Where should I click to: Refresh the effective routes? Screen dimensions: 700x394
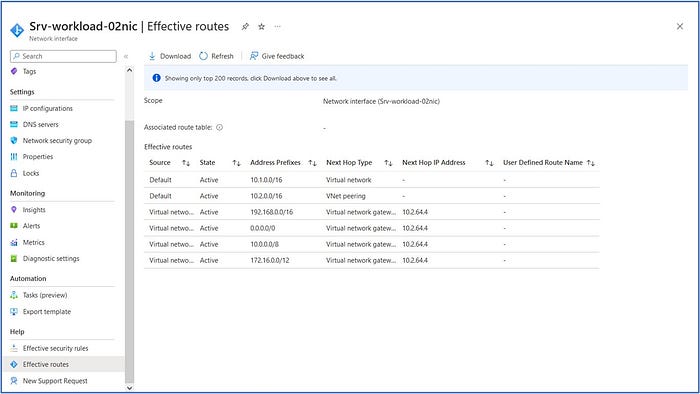coord(217,56)
